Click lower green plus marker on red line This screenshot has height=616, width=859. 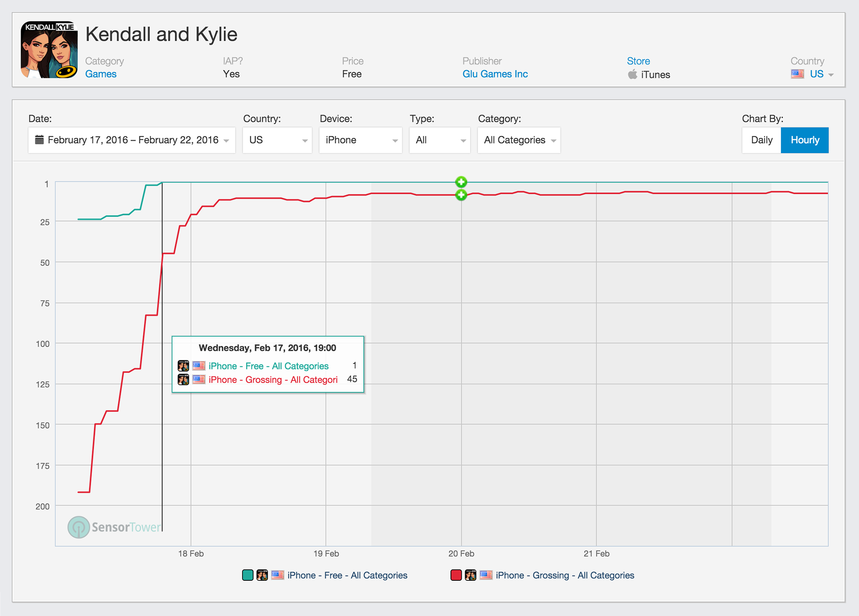[461, 195]
